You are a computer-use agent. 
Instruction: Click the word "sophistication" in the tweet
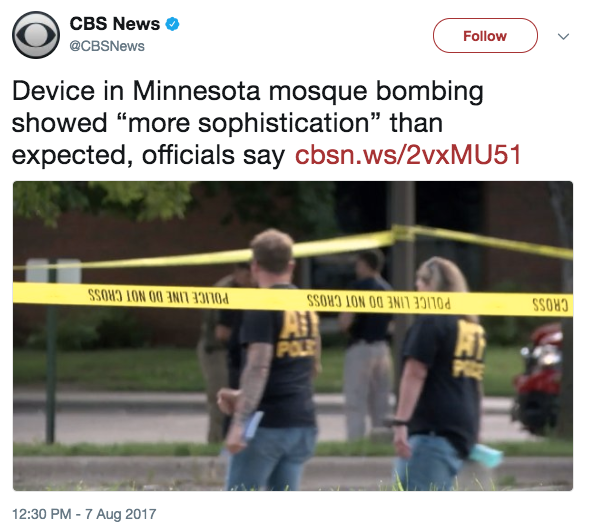point(283,124)
